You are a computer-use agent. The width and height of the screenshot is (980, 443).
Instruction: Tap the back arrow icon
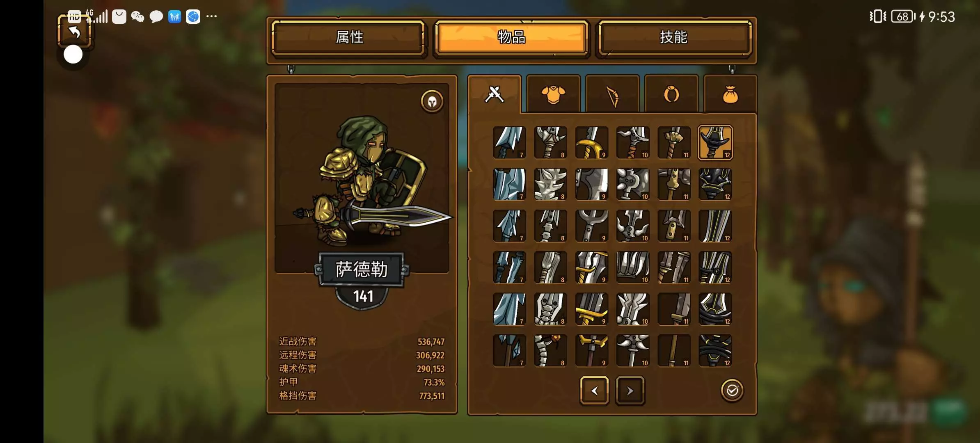(x=74, y=32)
